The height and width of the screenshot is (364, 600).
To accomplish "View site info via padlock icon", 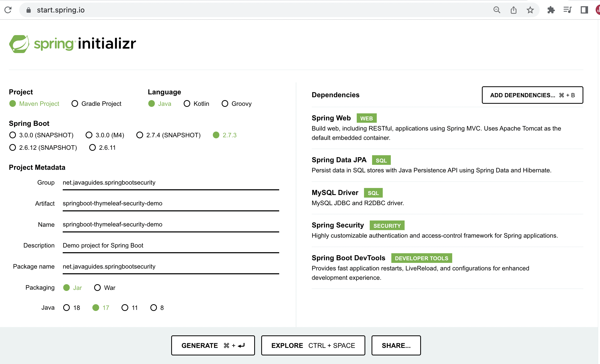I will click(x=29, y=10).
